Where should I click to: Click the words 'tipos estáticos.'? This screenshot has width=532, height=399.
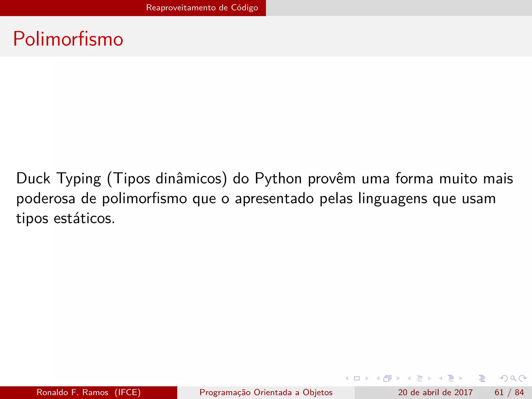65,218
